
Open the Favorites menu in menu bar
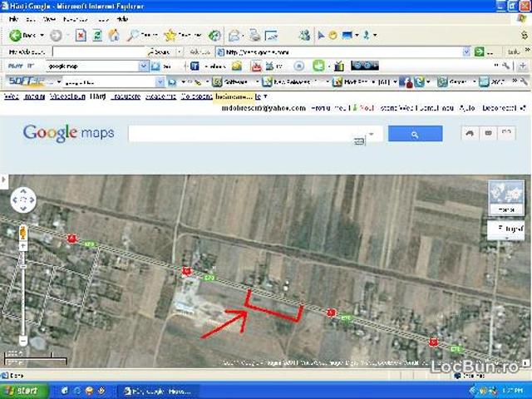[77, 18]
